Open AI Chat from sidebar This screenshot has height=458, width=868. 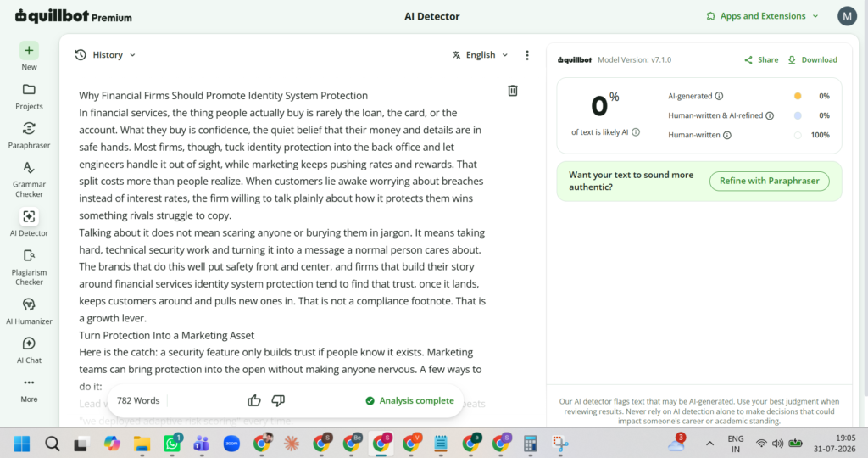[x=29, y=350]
